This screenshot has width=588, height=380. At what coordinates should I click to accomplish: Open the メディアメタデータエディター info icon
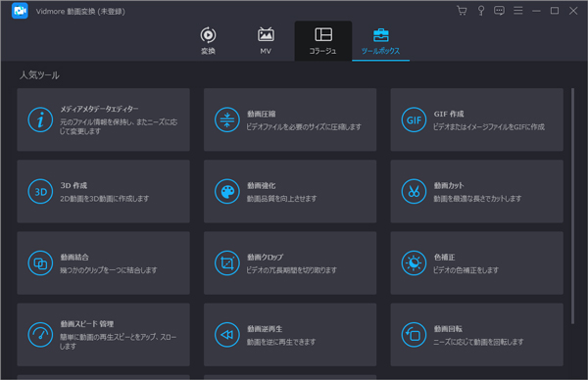click(40, 119)
